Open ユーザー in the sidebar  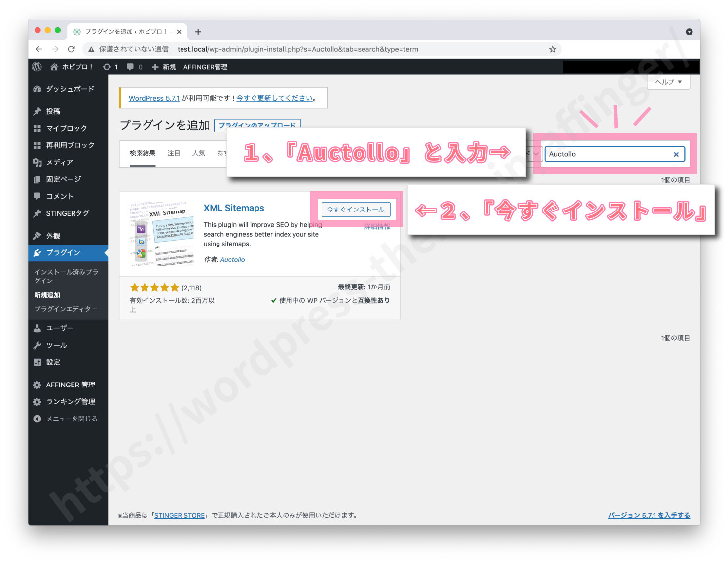coord(68,328)
